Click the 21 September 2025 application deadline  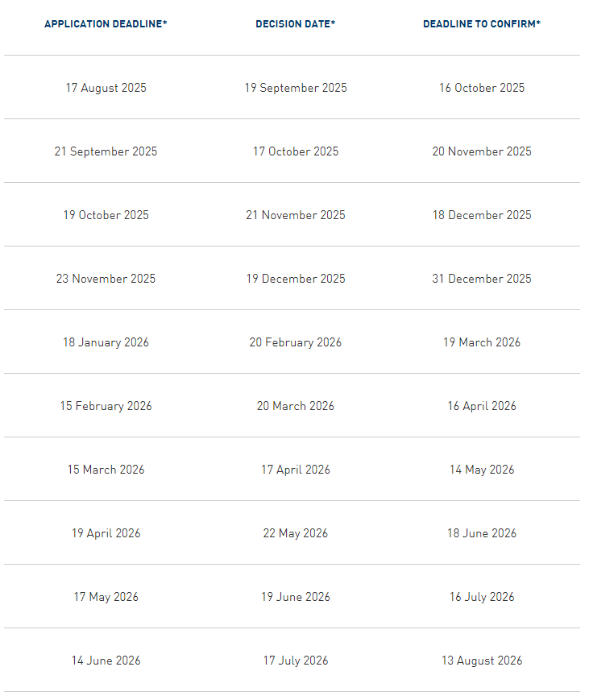(106, 151)
